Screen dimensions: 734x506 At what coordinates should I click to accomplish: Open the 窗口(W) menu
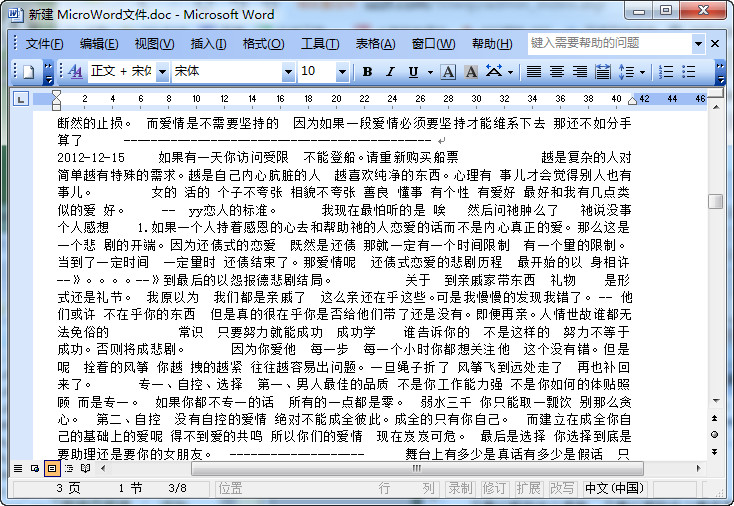[x=433, y=44]
